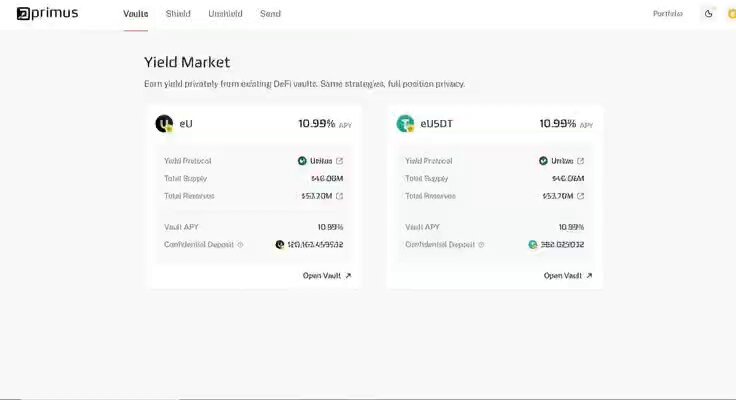Click Confidential Deposit info icon in eUSDT card
This screenshot has height=400, width=736.
click(481, 245)
